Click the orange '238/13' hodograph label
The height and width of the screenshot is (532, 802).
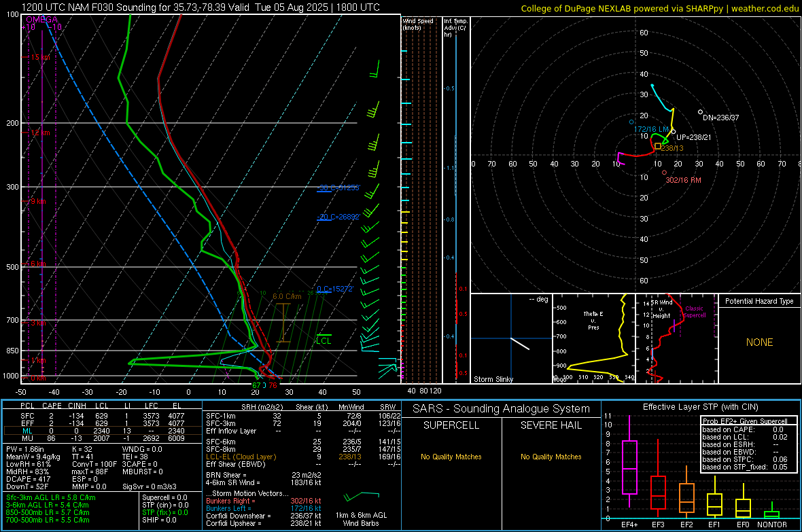pyautogui.click(x=672, y=148)
